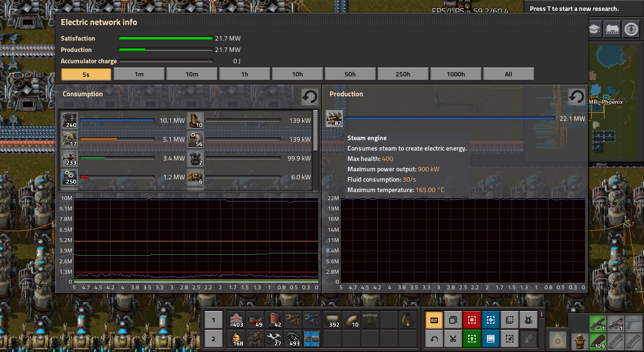Switch to the 250h time span

(x=403, y=74)
